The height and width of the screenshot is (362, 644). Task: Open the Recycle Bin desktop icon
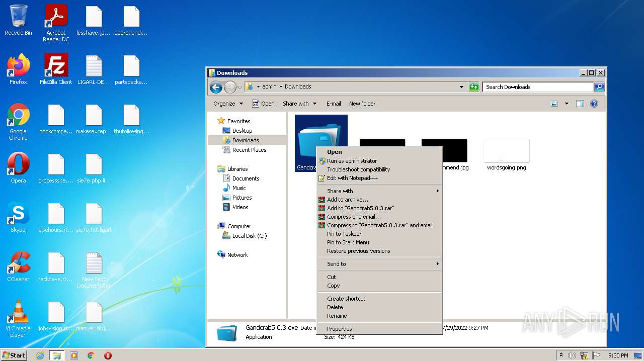pos(18,21)
